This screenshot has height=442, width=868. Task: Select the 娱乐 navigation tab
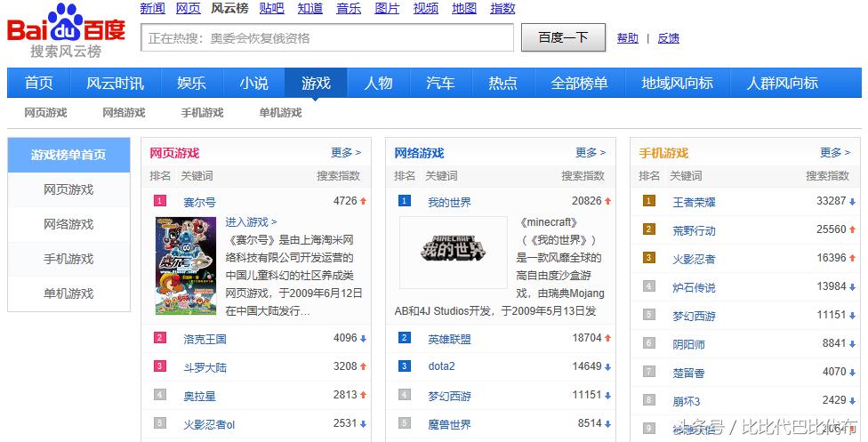click(191, 83)
